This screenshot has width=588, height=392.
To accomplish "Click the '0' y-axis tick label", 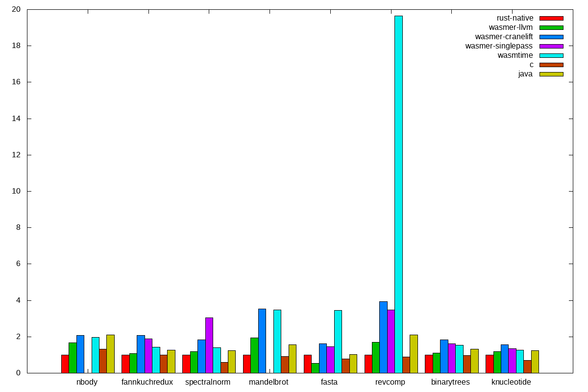I will [19, 373].
